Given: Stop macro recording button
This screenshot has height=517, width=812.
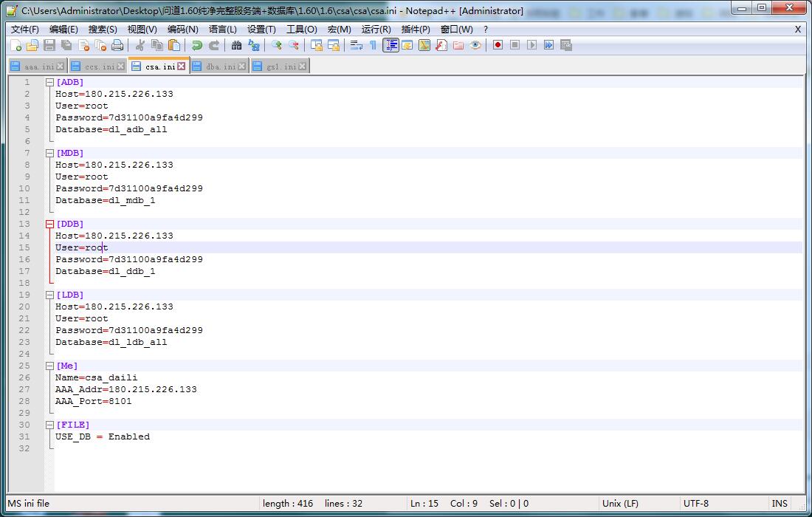Looking at the screenshot, I should (515, 46).
